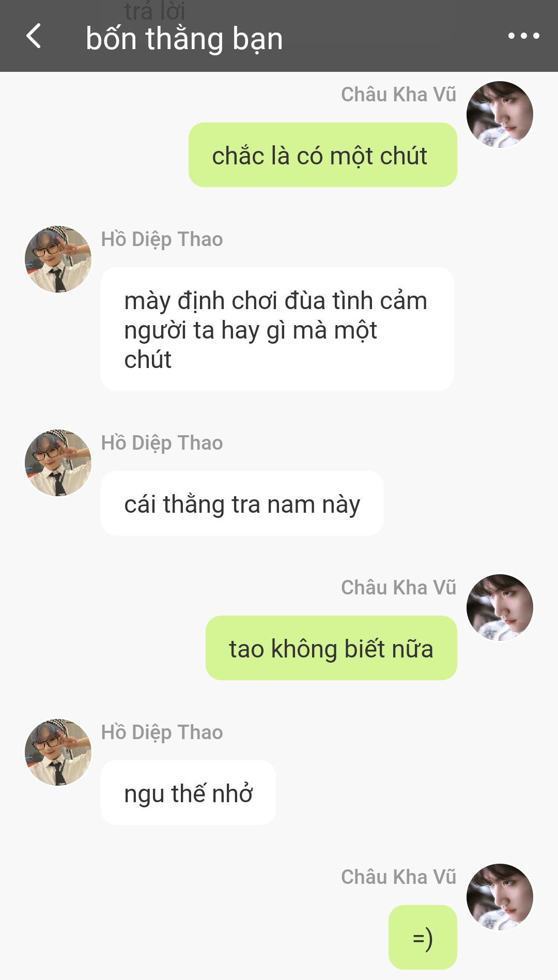
Task: Select the message cái thằng tra nam này
Action: point(242,503)
